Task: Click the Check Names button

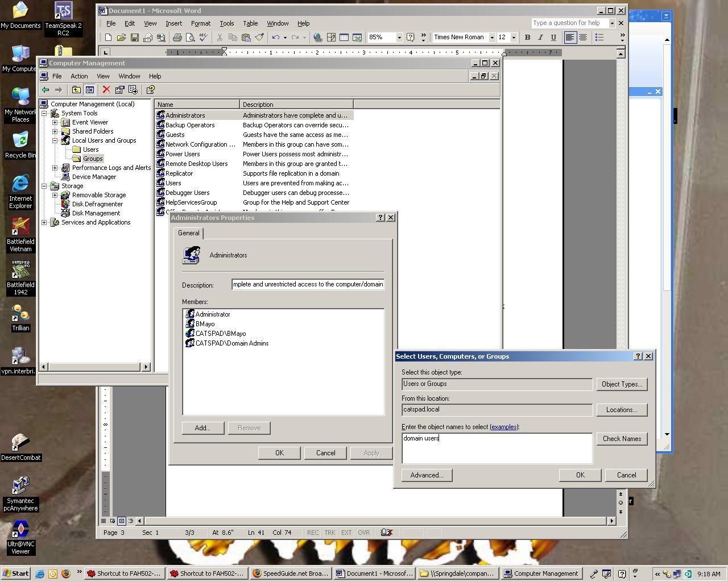Action: click(622, 439)
